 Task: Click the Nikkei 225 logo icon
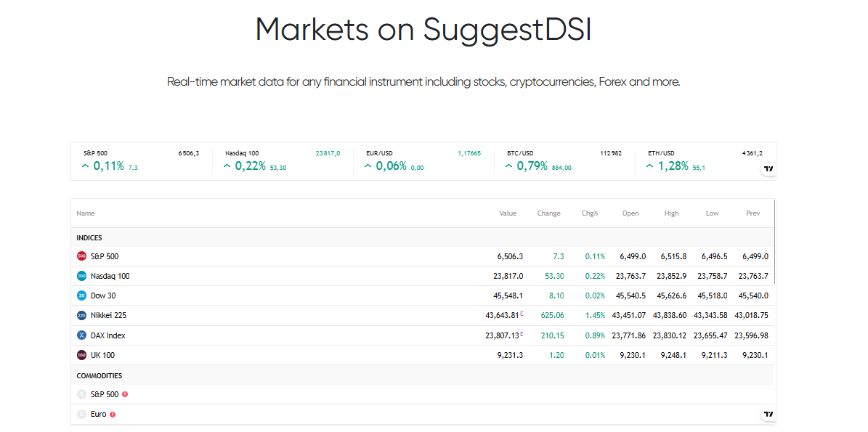point(82,315)
